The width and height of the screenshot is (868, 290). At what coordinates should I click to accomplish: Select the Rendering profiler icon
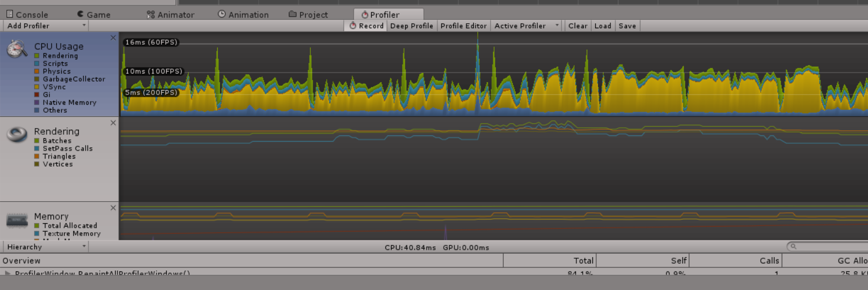tap(17, 134)
